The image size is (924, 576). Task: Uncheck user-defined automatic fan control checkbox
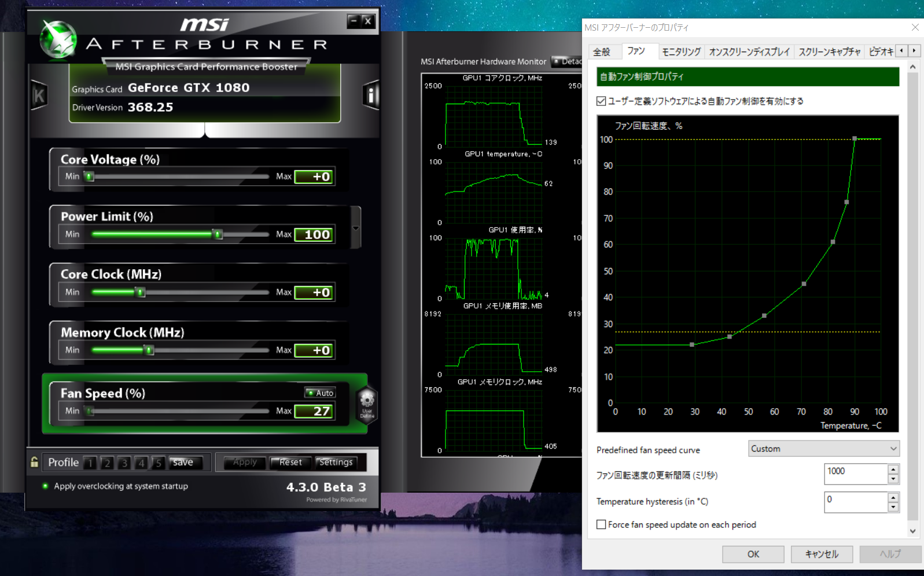click(x=601, y=101)
